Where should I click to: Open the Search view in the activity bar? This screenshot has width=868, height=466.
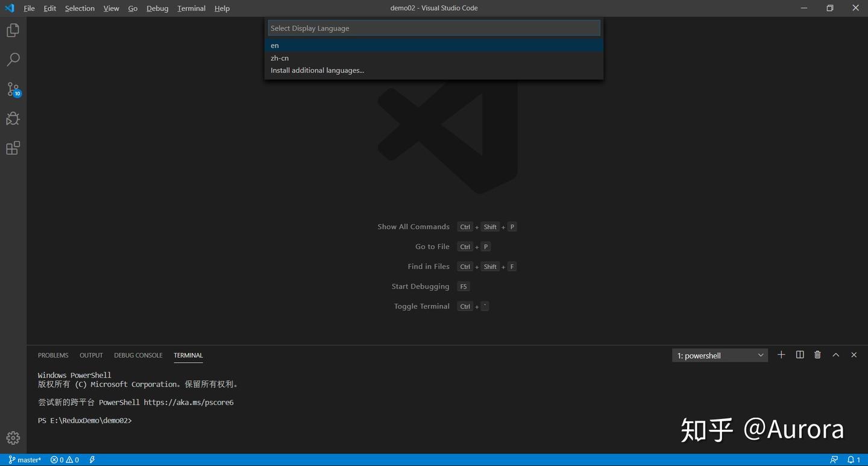coord(13,59)
